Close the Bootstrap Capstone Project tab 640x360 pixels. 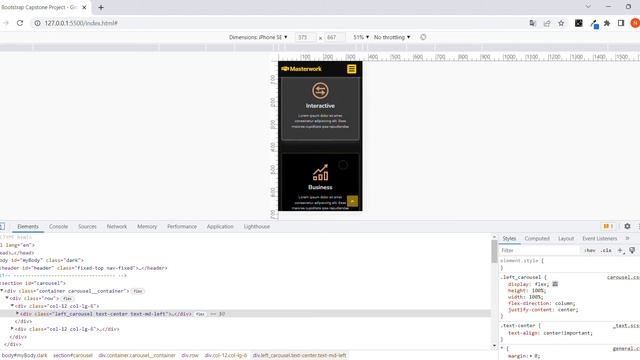[x=84, y=7]
